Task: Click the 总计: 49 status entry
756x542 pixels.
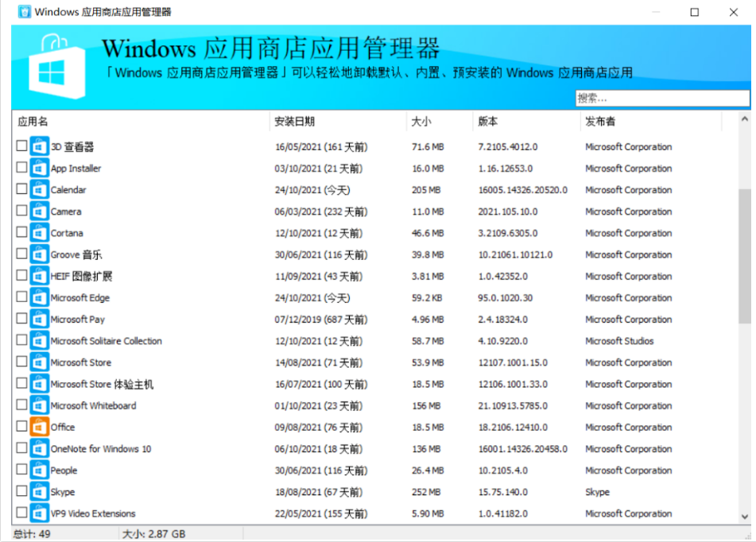Action: point(32,534)
